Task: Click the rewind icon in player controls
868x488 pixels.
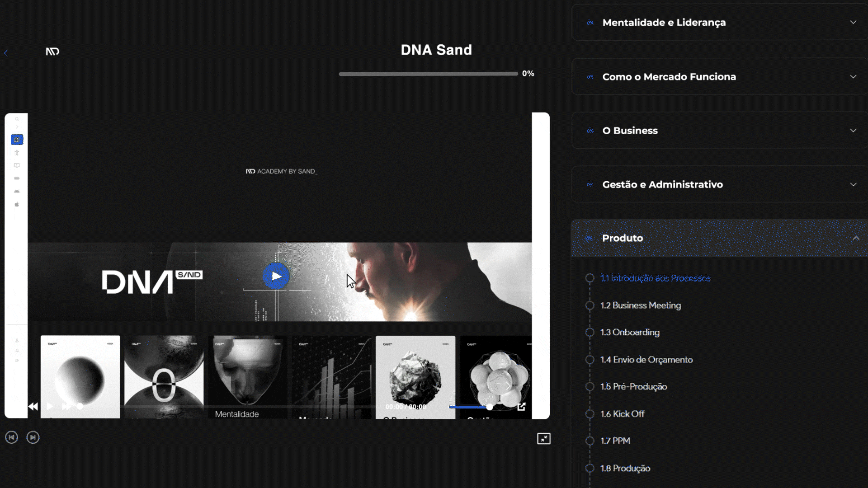Action: (33, 406)
